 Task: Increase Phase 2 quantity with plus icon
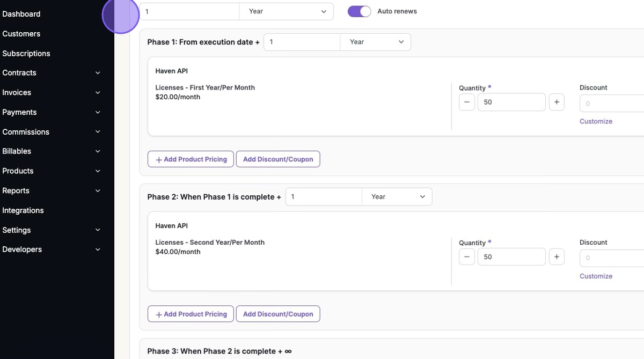[x=557, y=257]
